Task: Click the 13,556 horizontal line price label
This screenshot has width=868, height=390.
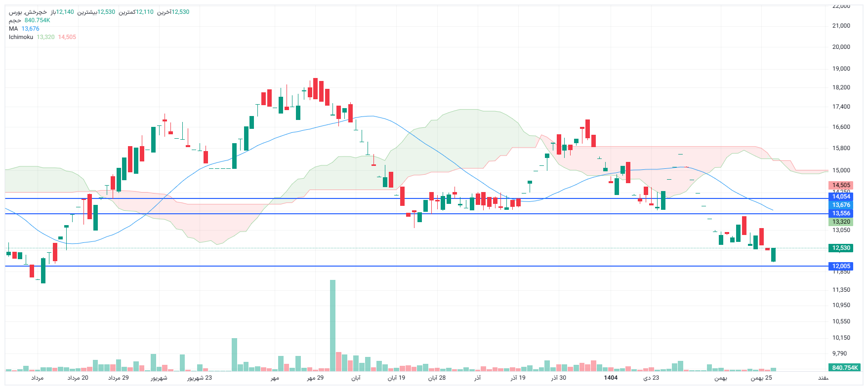Action: tap(841, 213)
